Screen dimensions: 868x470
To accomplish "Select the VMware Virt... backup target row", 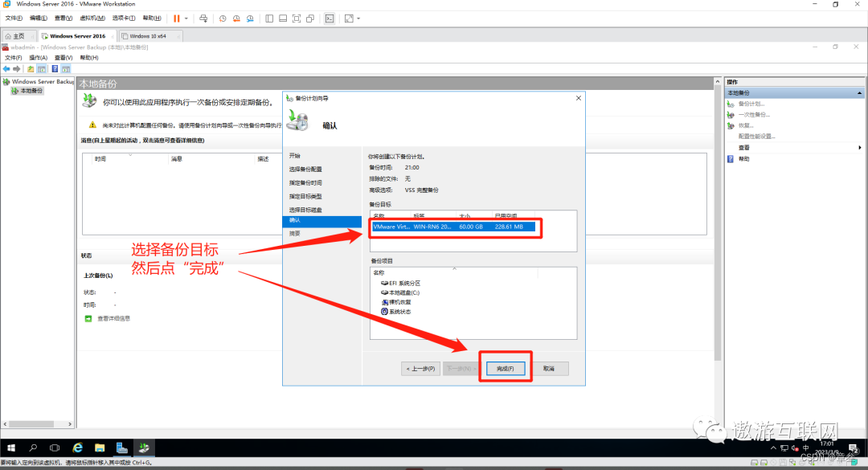I will (453, 227).
